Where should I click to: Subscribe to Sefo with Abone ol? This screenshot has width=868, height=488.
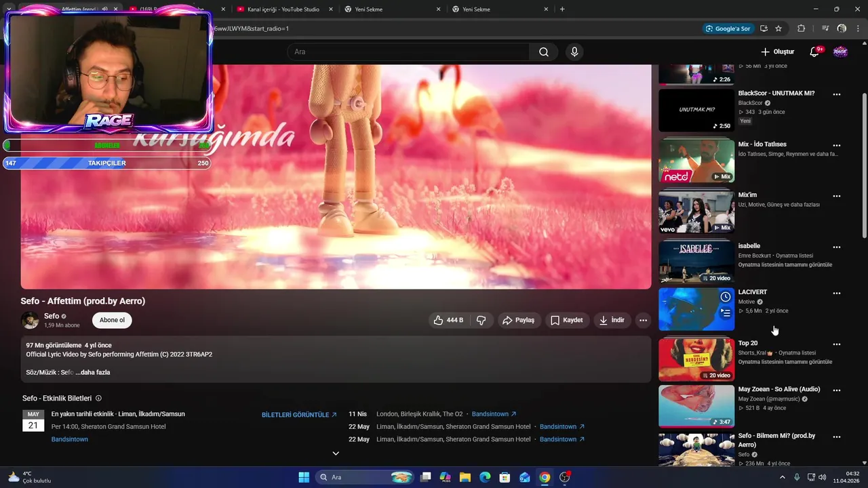[x=112, y=320]
